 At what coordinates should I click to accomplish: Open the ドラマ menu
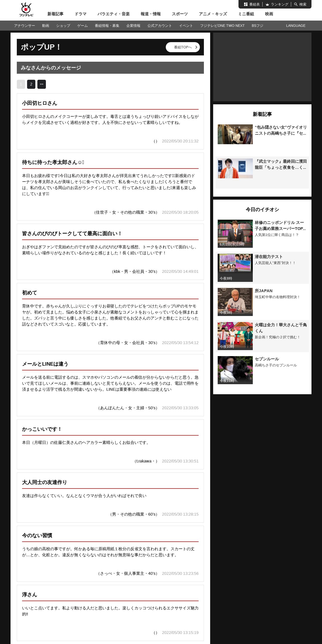point(80,14)
